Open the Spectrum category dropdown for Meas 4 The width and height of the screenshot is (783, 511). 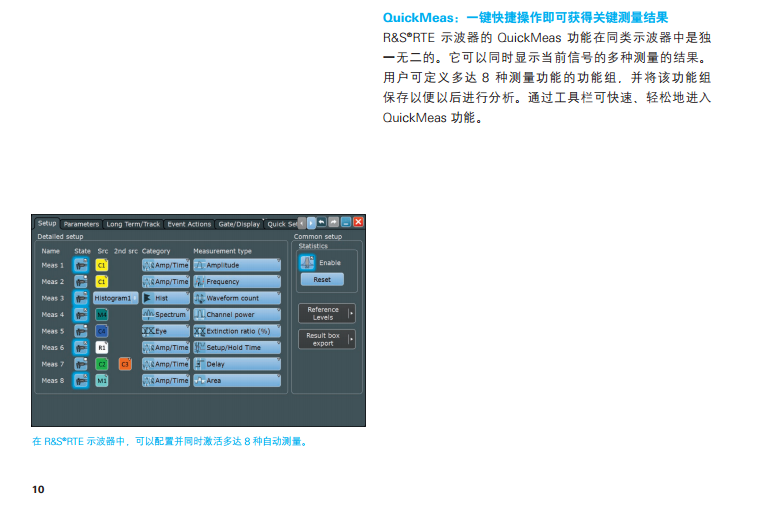tap(166, 315)
